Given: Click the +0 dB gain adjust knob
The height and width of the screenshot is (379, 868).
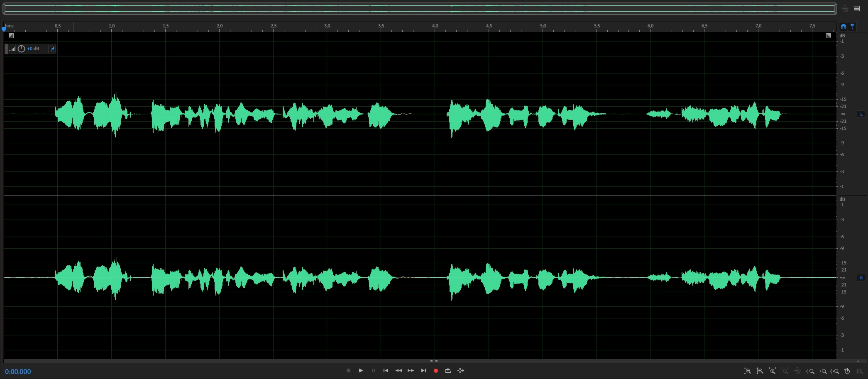Looking at the screenshot, I should pyautogui.click(x=21, y=49).
